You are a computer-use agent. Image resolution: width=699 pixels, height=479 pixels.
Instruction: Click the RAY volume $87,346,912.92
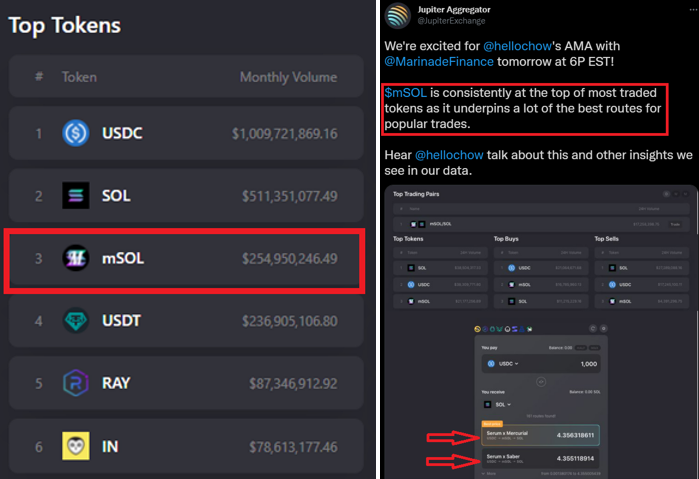(293, 383)
